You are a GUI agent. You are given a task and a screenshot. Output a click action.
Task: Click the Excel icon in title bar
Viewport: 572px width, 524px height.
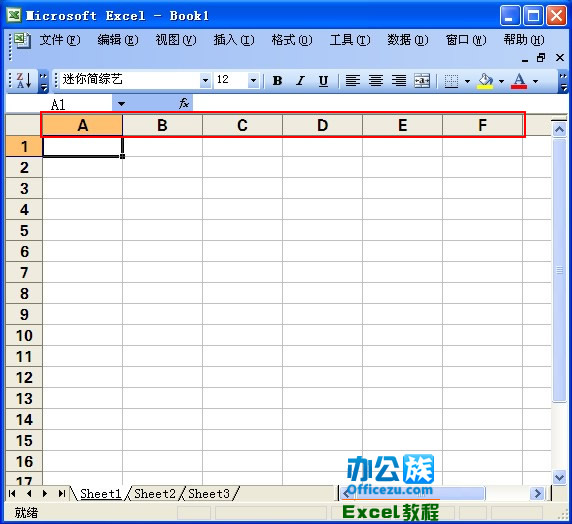click(14, 16)
